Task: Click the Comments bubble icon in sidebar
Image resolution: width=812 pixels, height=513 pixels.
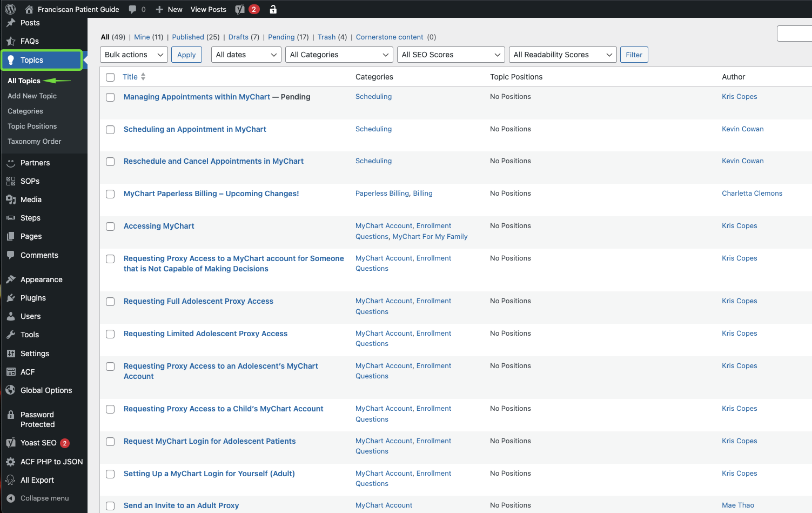Action: (x=11, y=255)
